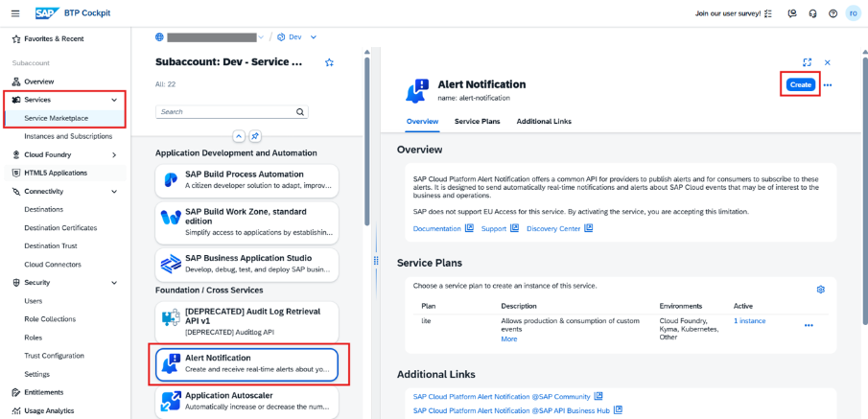Open the hamburger navigation menu
This screenshot has height=419, width=868.
point(15,13)
